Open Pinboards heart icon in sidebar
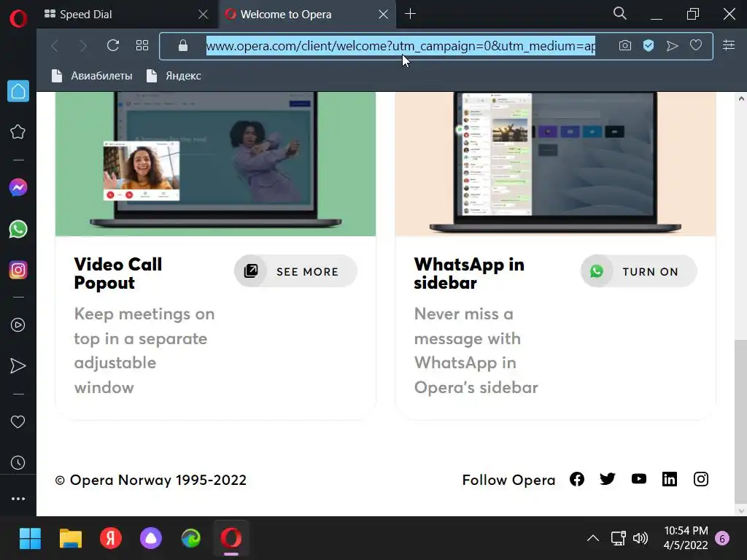 [18, 422]
